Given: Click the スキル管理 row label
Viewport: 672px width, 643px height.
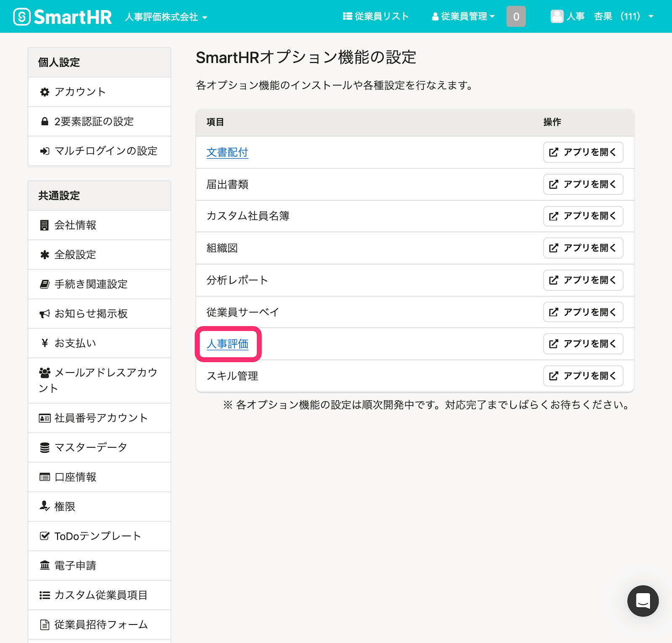Looking at the screenshot, I should pyautogui.click(x=232, y=375).
